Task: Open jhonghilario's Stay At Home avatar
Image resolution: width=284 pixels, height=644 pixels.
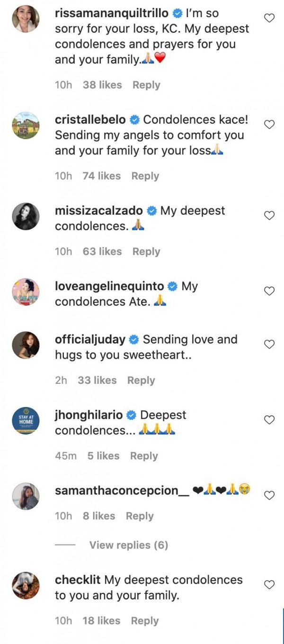Action: click(x=26, y=420)
